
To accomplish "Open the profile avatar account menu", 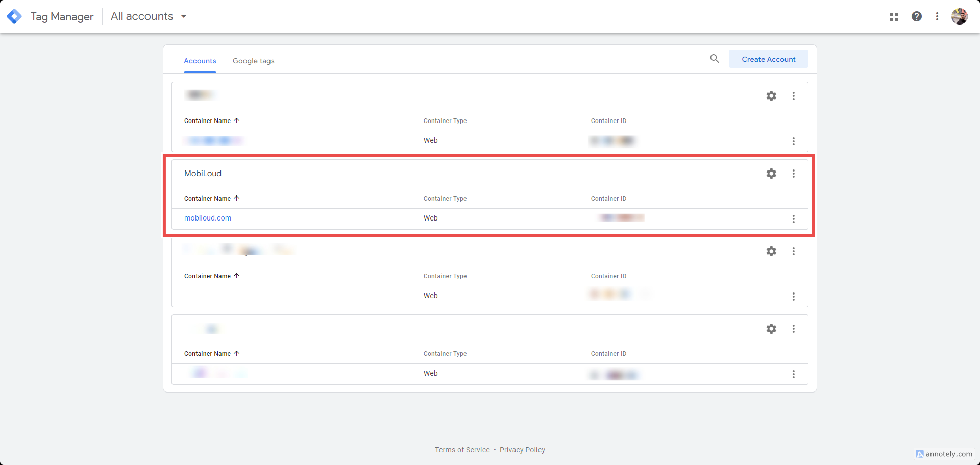I will tap(960, 16).
